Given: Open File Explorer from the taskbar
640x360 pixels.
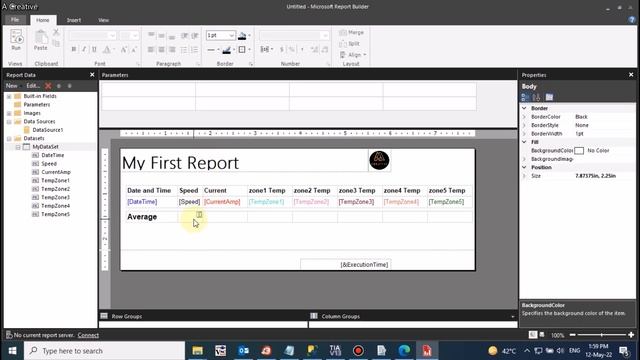Looking at the screenshot, I should tap(198, 351).
